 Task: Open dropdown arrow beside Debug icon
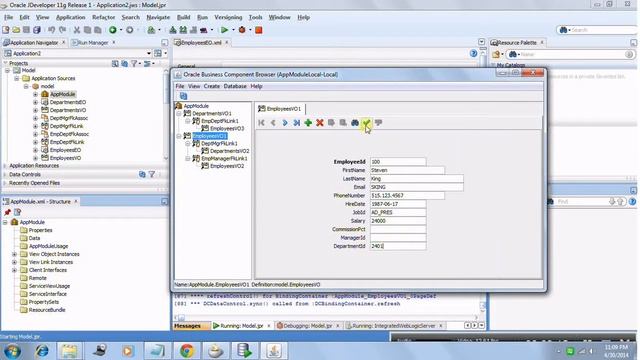[x=250, y=30]
